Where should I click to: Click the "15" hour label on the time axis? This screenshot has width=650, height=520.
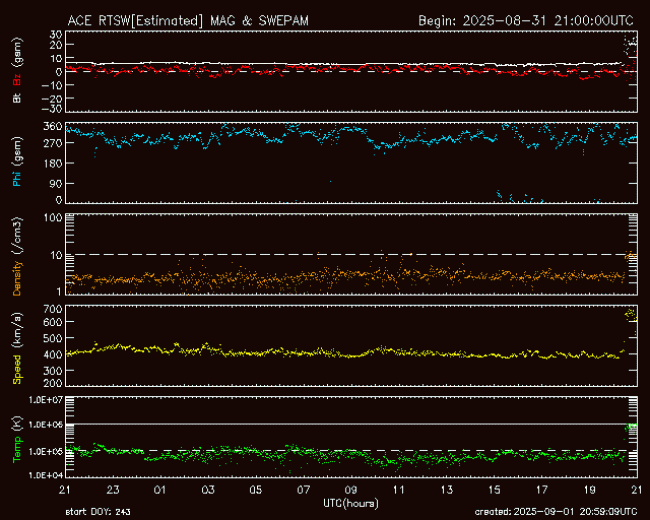(494, 490)
